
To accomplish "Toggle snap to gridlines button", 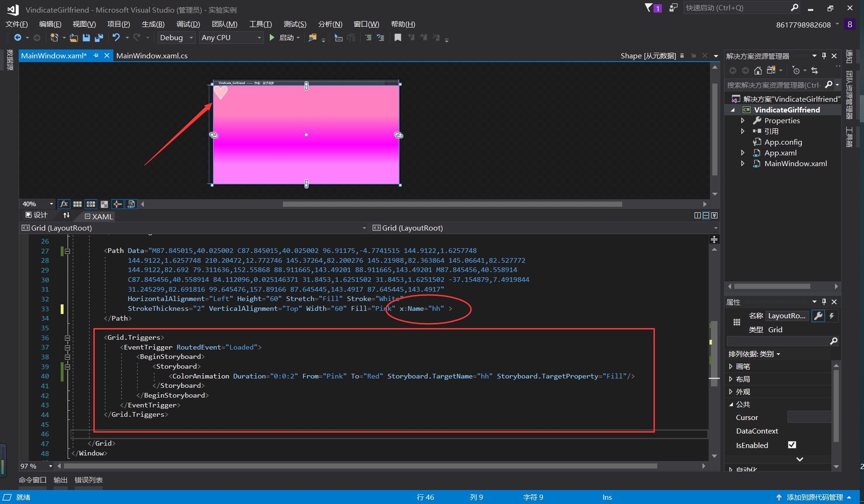I will point(91,204).
